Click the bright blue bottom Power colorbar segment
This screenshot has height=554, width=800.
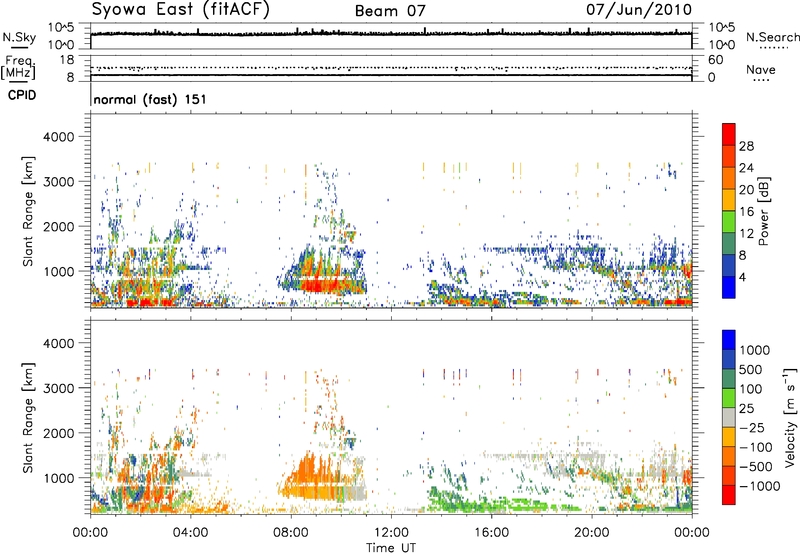pyautogui.click(x=729, y=287)
